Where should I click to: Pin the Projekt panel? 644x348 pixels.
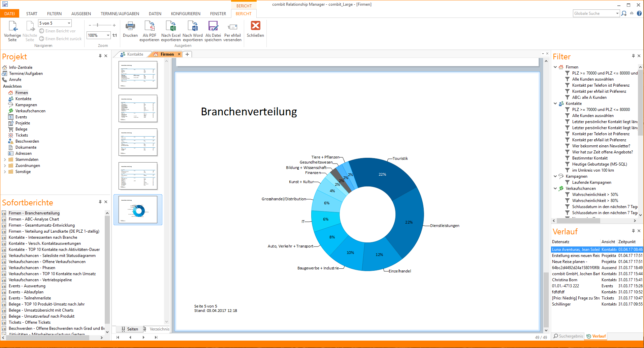pos(100,56)
